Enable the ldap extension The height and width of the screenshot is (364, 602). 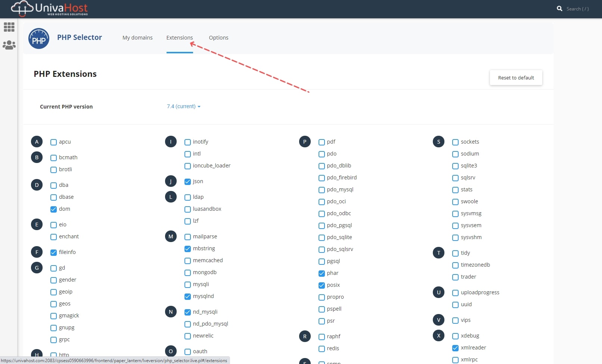(187, 197)
